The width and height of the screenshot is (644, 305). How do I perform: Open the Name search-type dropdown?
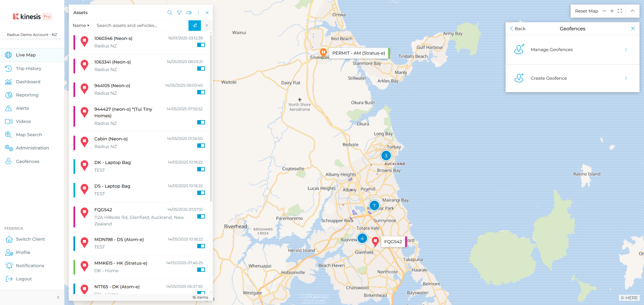click(81, 25)
